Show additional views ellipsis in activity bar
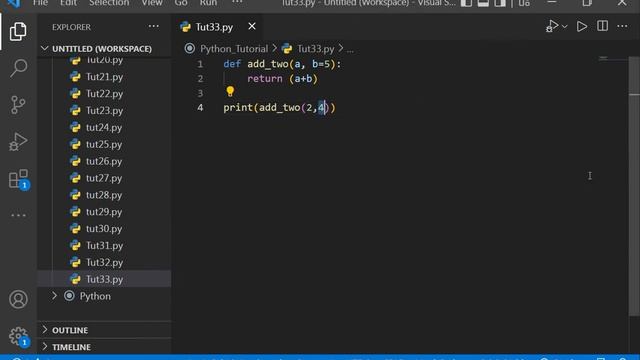The width and height of the screenshot is (640, 360). coord(18,215)
